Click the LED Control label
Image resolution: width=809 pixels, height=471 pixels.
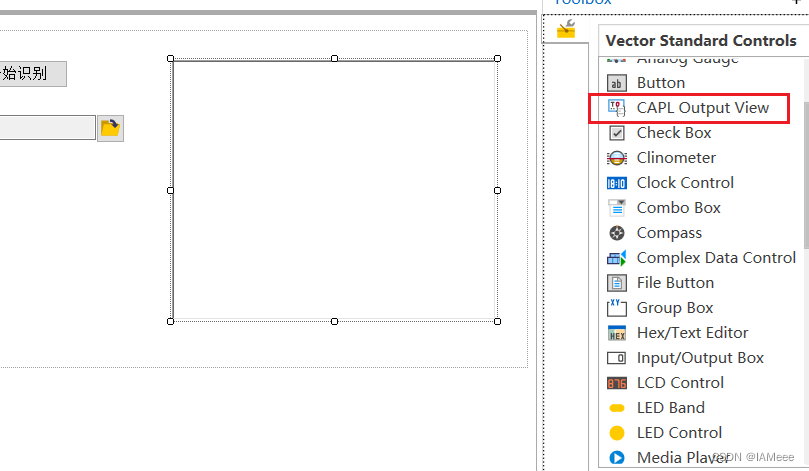(679, 433)
